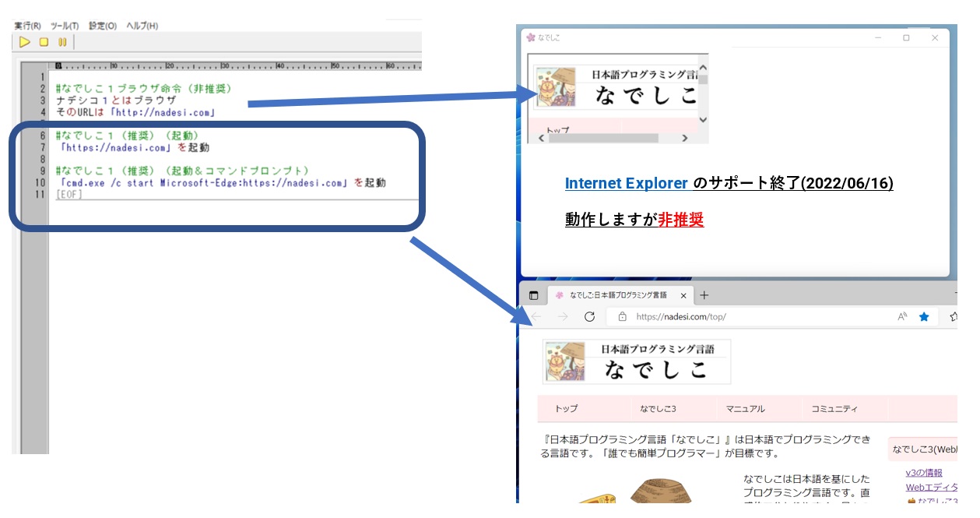
Task: Click the Pause button in editor toolbar
Action: click(62, 42)
